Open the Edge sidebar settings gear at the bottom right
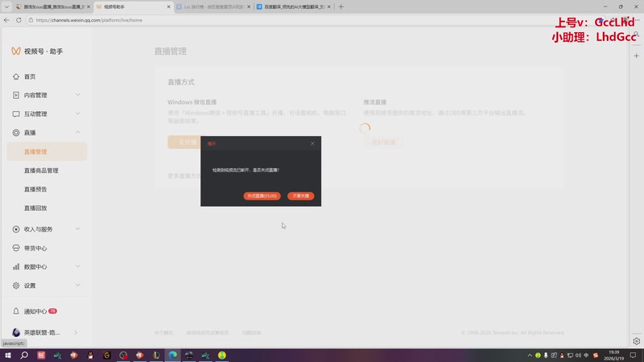644x362 pixels. [636, 341]
